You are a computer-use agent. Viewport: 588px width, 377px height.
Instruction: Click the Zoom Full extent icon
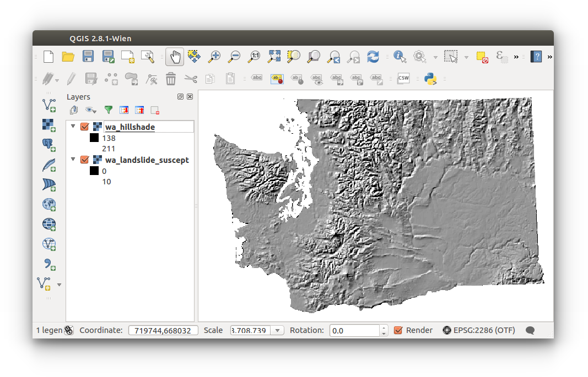point(274,57)
